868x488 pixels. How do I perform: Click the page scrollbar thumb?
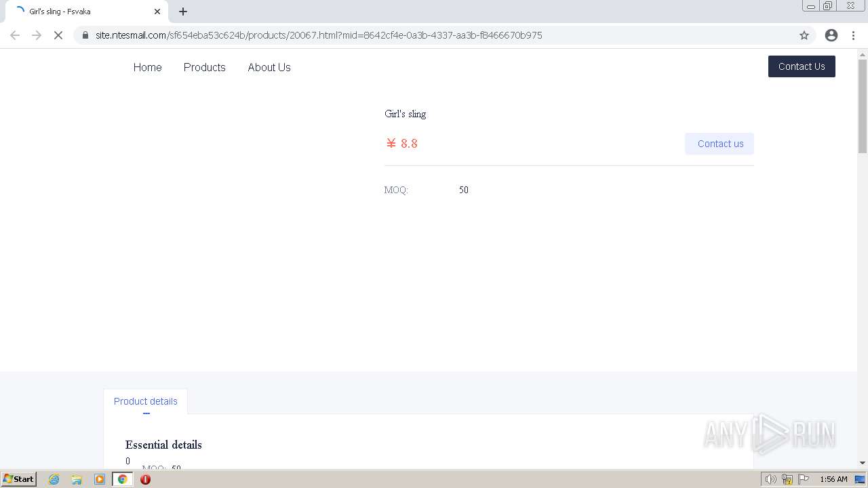[863, 106]
